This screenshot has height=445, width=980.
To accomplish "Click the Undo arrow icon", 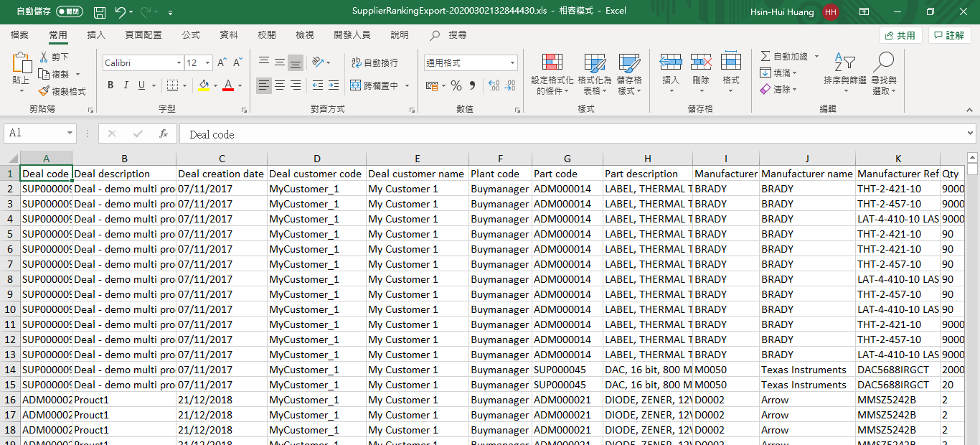I will [x=120, y=12].
